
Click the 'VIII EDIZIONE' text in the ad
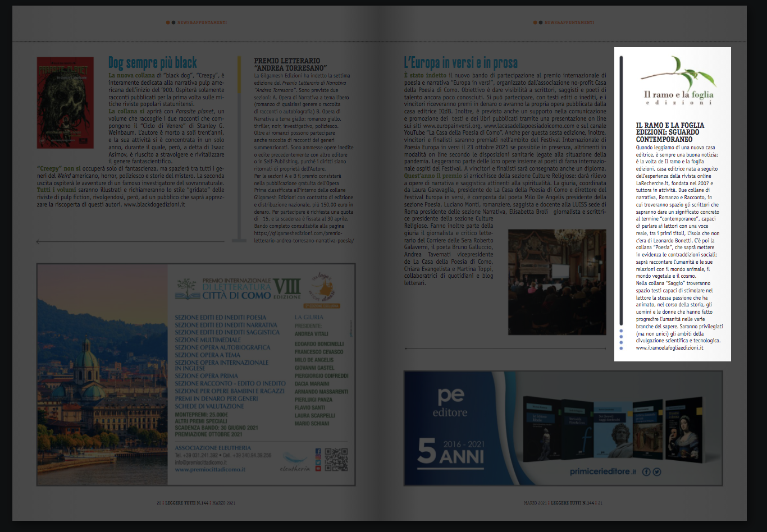click(x=287, y=288)
